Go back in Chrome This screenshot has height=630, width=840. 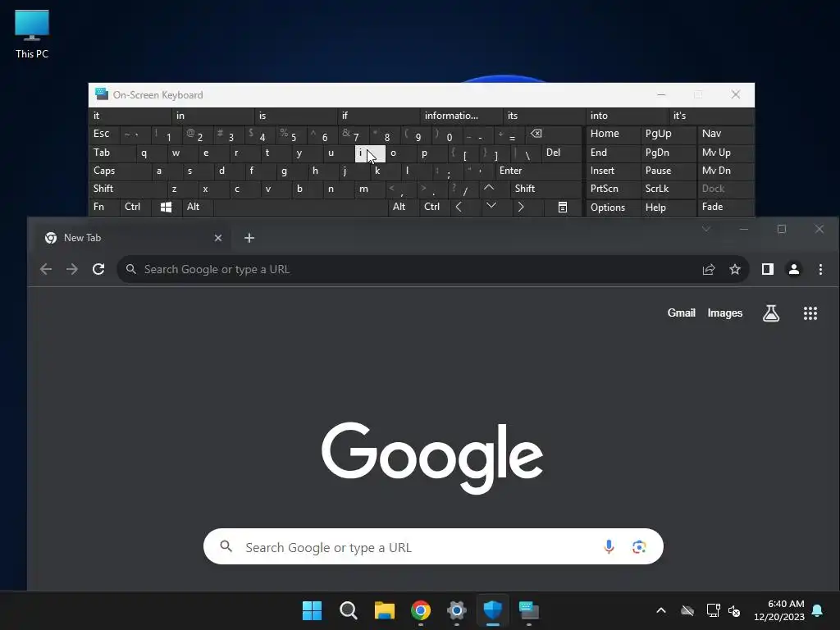46,269
